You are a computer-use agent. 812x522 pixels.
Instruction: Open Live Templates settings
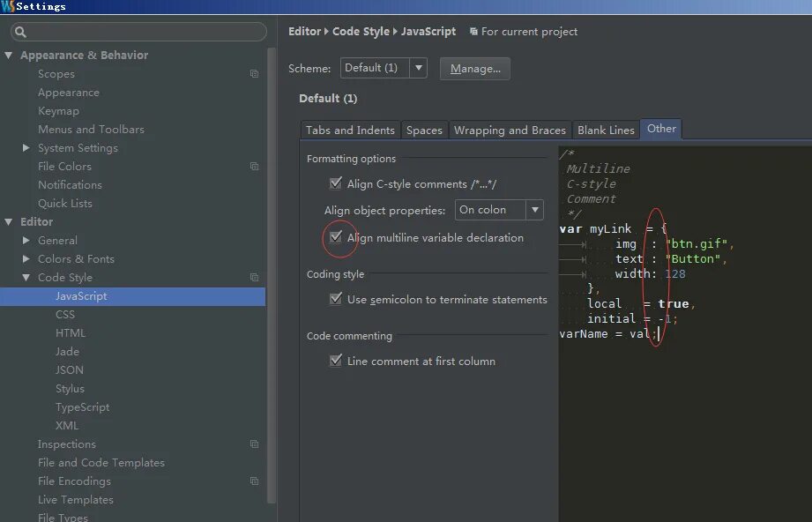[76, 500]
